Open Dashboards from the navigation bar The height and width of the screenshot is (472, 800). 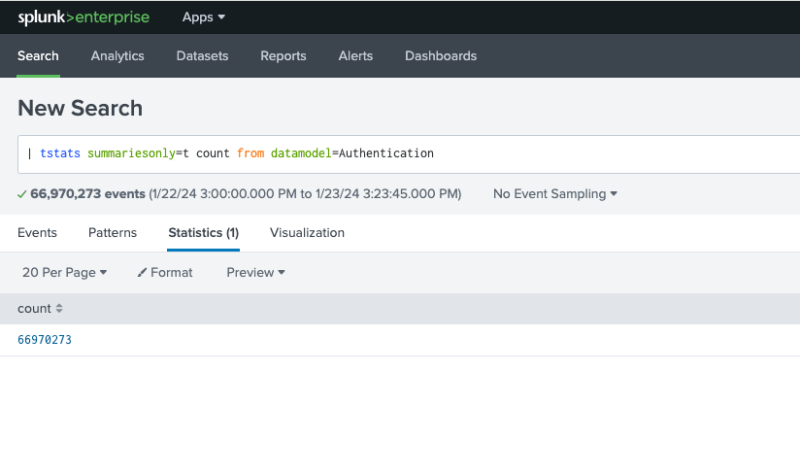[440, 56]
